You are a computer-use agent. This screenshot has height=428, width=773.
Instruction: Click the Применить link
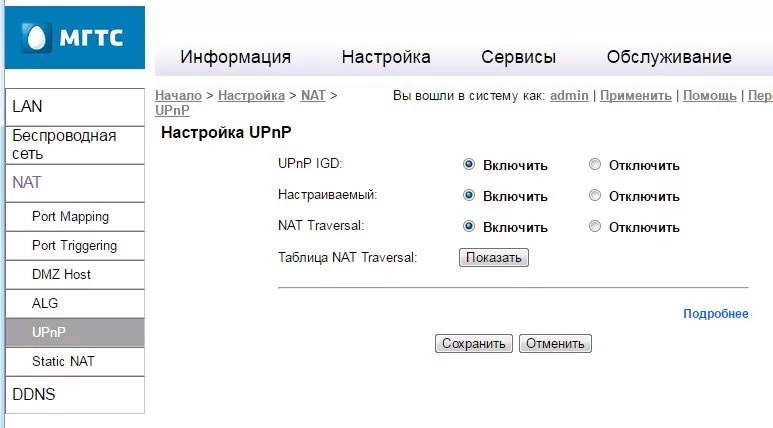tap(635, 96)
